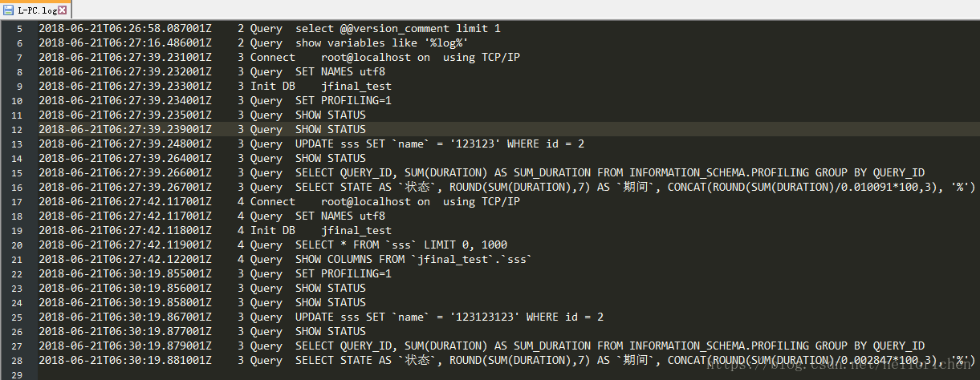Click line number 16 in the margin

[x=18, y=188]
